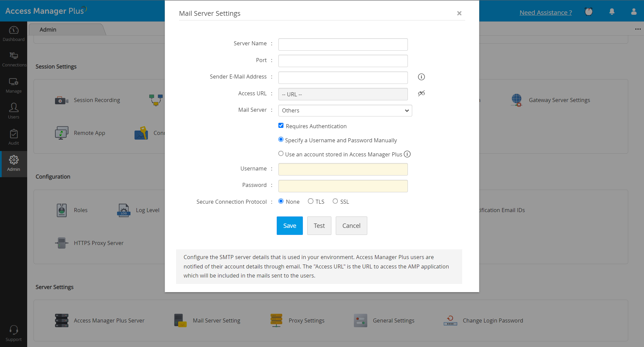Open the Need Assistance link
644x347 pixels.
coord(545,13)
